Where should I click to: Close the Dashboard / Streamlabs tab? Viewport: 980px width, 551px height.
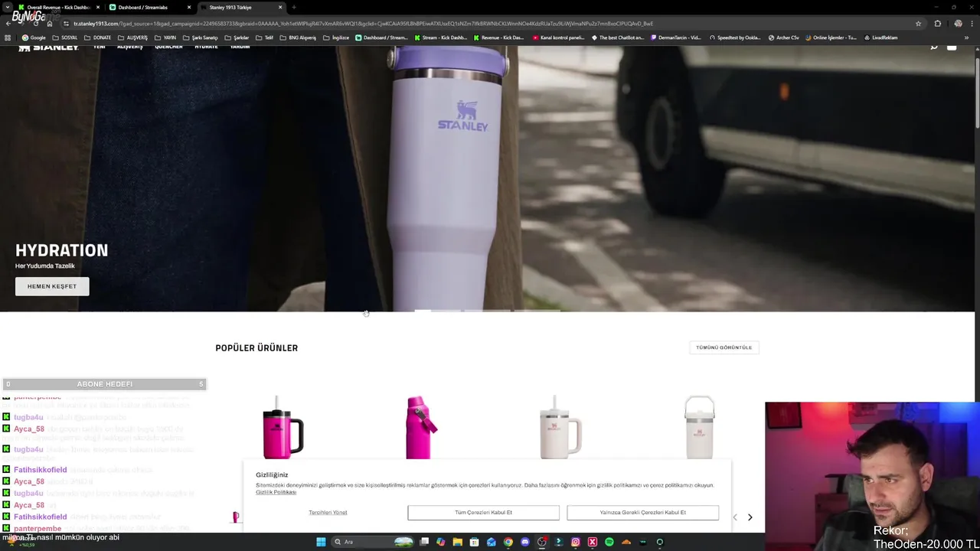click(189, 7)
